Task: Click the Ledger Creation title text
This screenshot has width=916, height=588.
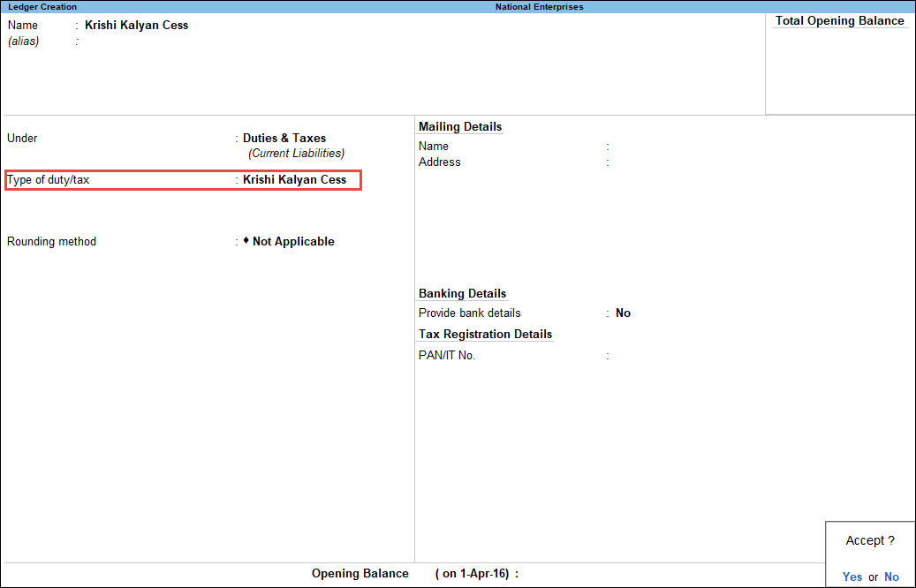Action: click(42, 7)
